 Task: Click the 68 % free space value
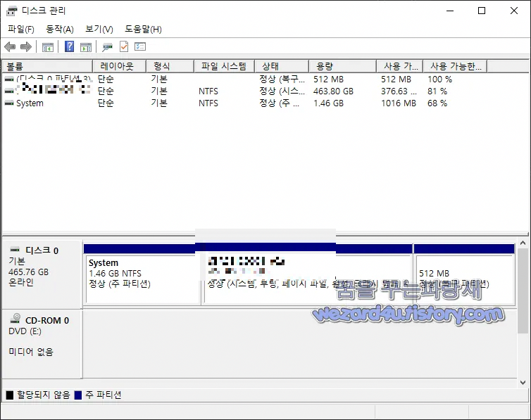point(437,103)
